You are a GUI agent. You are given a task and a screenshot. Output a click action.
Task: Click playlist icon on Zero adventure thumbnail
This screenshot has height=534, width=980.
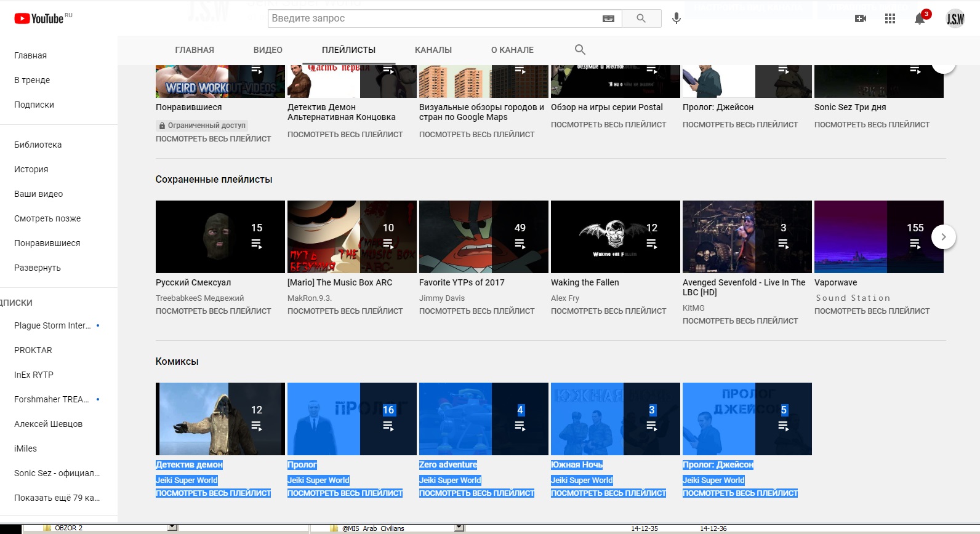tap(520, 426)
